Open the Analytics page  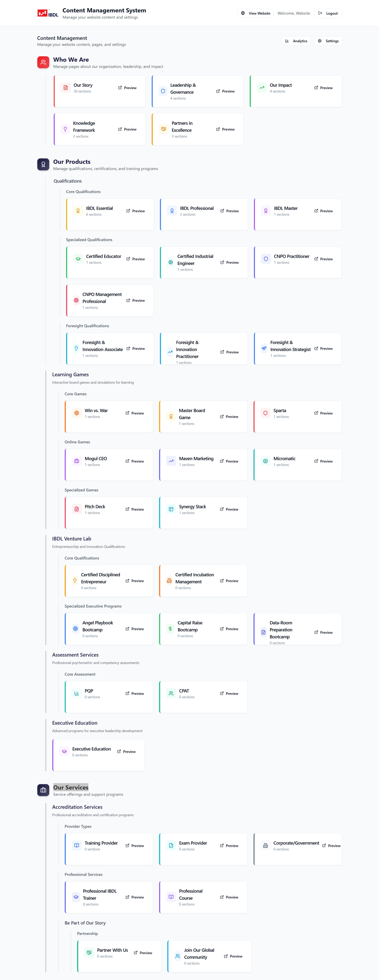coord(296,41)
